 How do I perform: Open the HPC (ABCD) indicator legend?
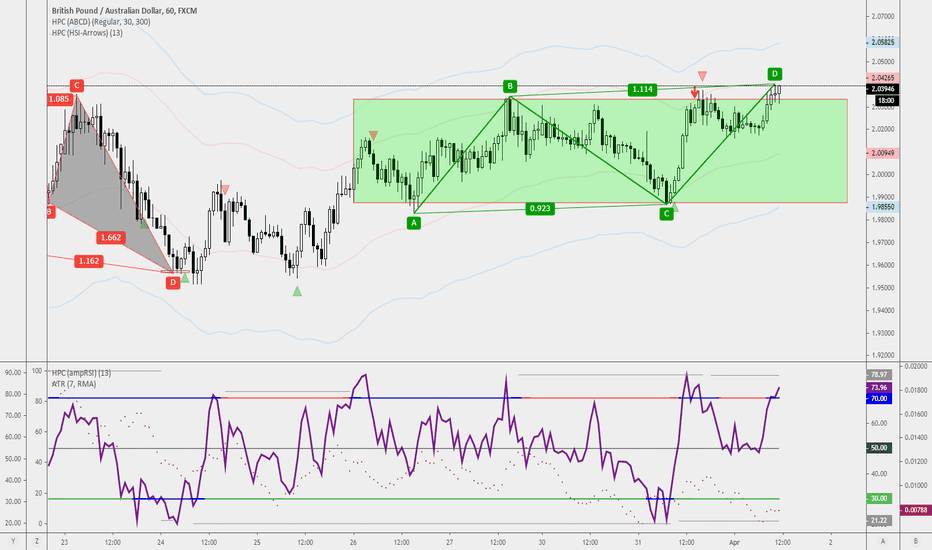coord(101,22)
